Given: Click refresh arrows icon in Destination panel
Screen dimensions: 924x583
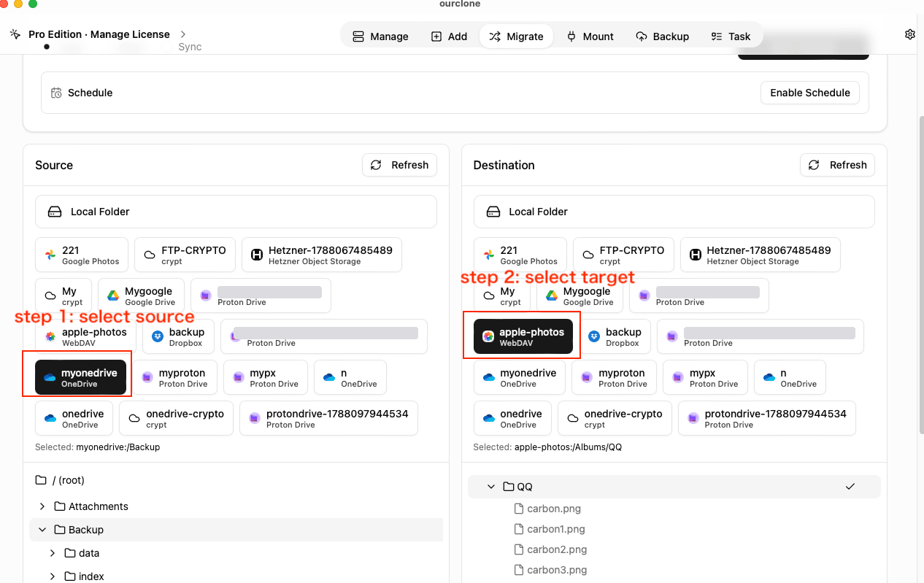Looking at the screenshot, I should pos(815,165).
